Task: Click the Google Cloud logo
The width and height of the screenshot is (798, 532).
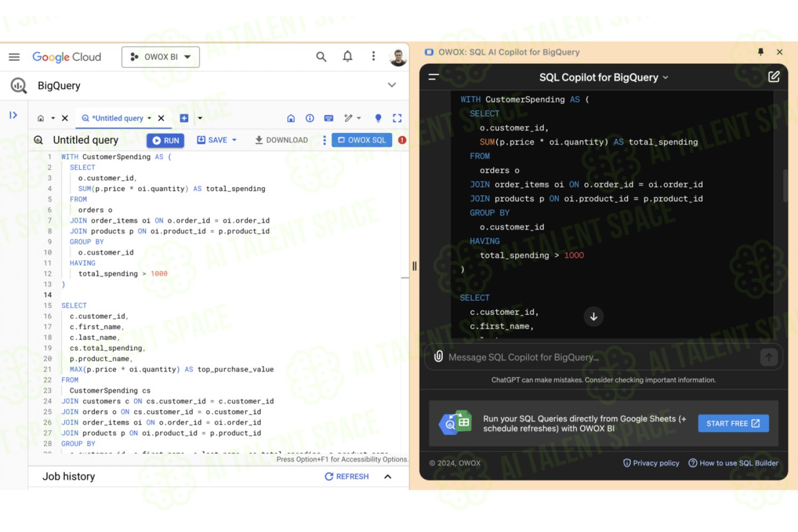Action: point(66,57)
